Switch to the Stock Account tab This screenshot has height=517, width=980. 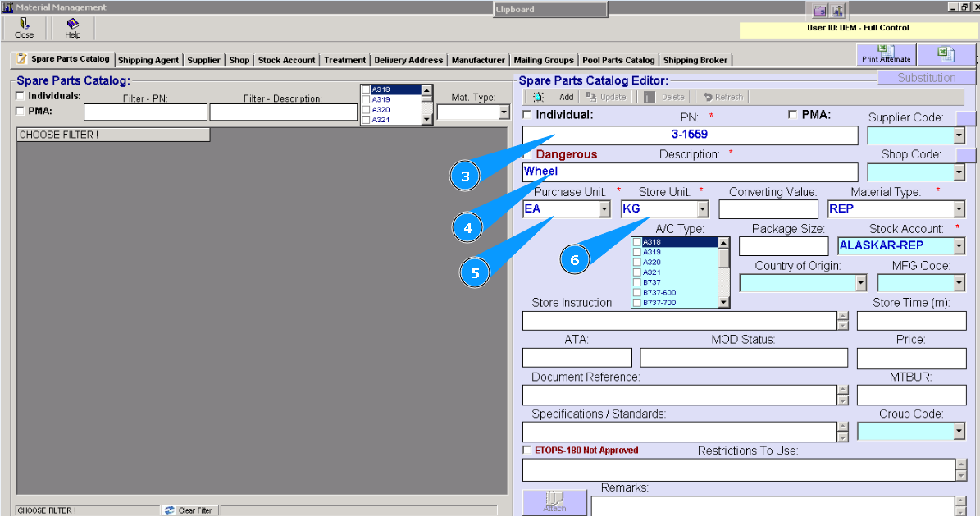(286, 60)
